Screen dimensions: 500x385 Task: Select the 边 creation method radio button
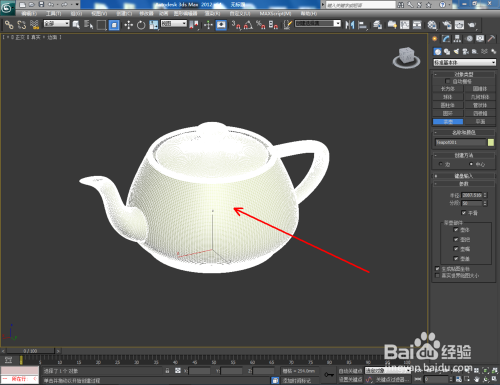click(441, 164)
